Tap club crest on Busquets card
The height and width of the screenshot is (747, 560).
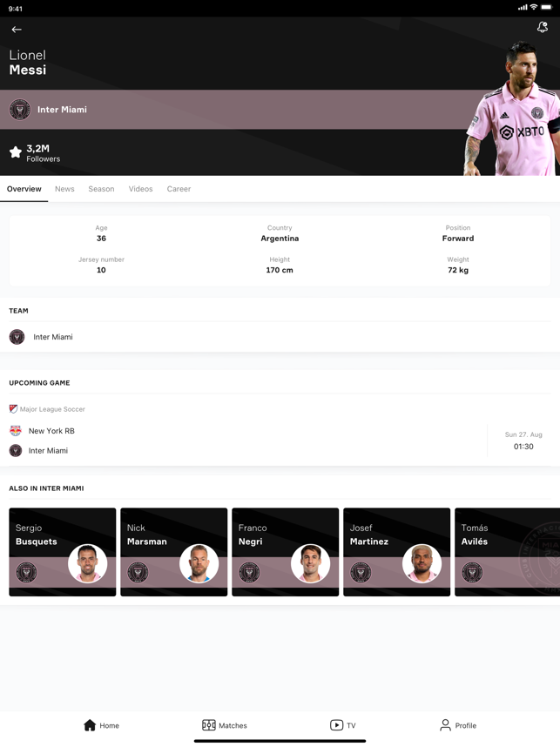coord(27,572)
